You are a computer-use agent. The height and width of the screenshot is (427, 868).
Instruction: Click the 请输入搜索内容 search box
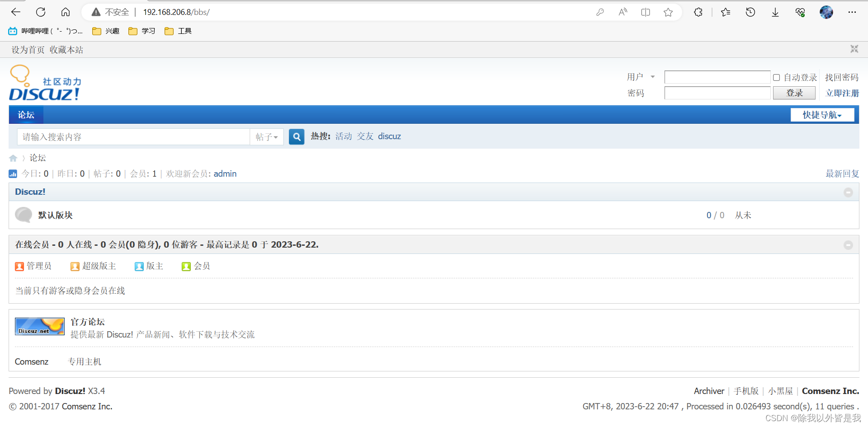click(133, 137)
